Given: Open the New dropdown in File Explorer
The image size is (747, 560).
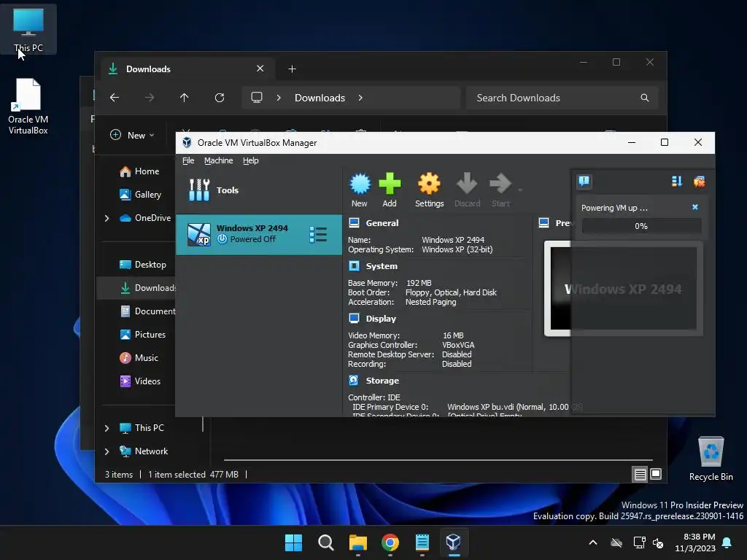Looking at the screenshot, I should [133, 135].
